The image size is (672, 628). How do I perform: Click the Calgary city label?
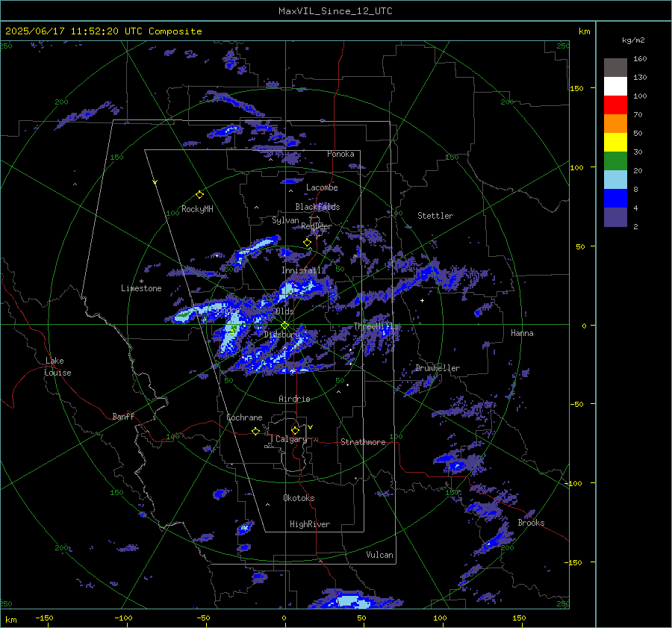(x=291, y=439)
